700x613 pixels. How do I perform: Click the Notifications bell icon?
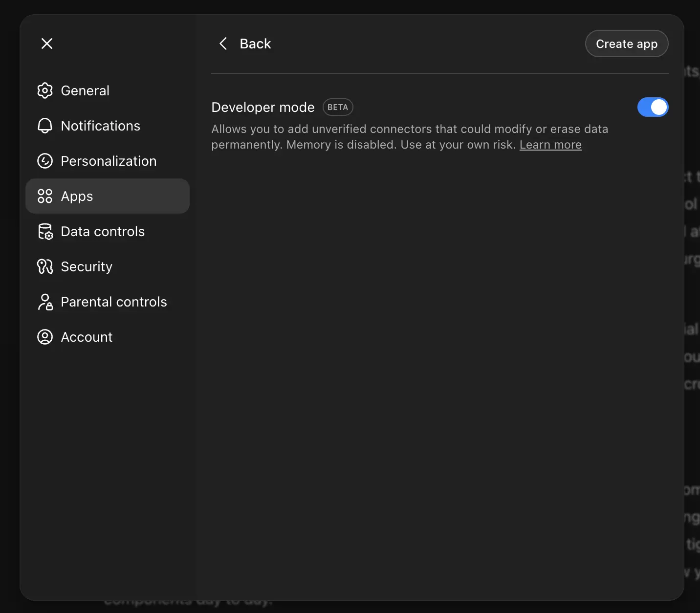pos(44,126)
